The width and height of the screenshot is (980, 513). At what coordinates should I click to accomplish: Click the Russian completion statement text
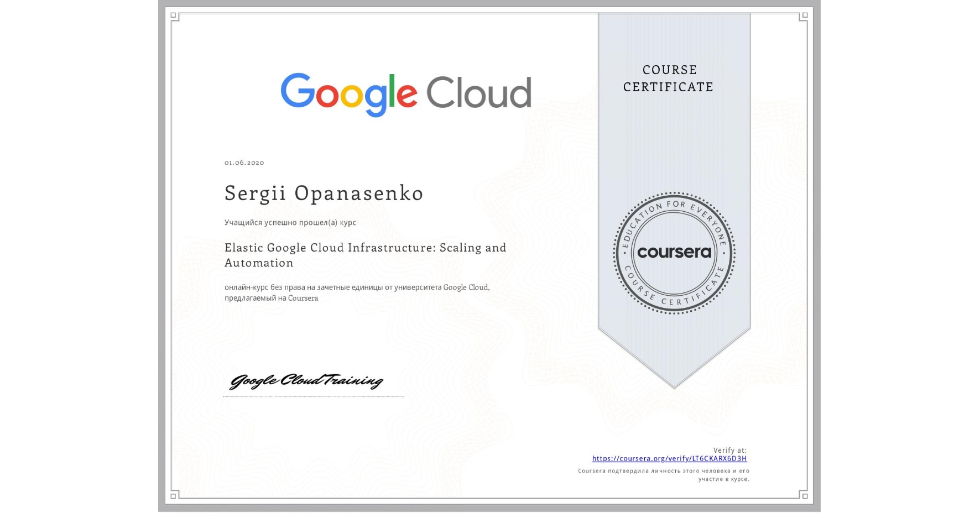coord(290,222)
